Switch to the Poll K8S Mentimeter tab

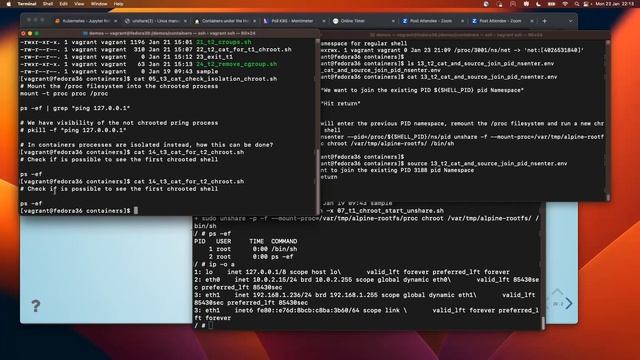293,21
